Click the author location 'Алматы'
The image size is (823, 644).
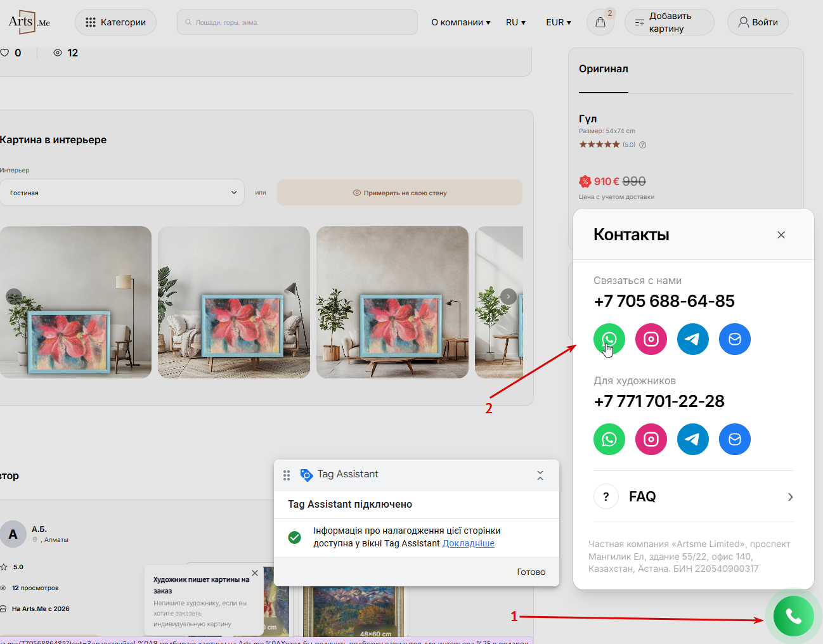56,540
